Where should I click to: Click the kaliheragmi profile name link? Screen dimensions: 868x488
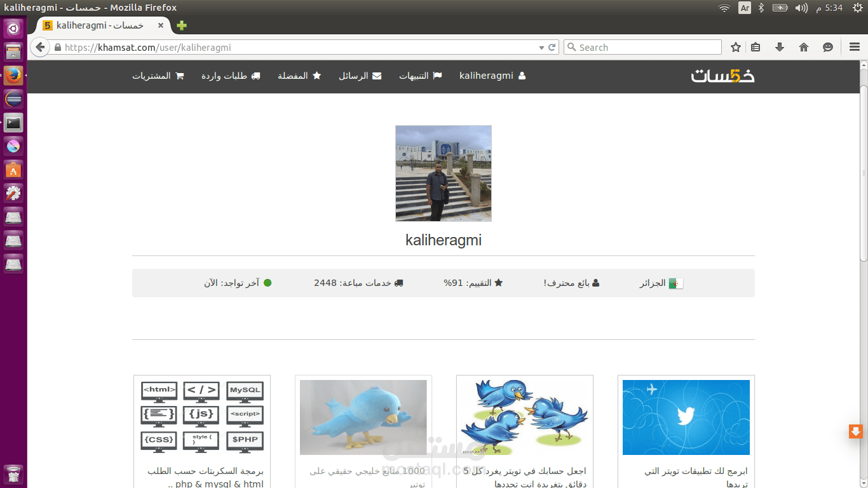pyautogui.click(x=487, y=75)
